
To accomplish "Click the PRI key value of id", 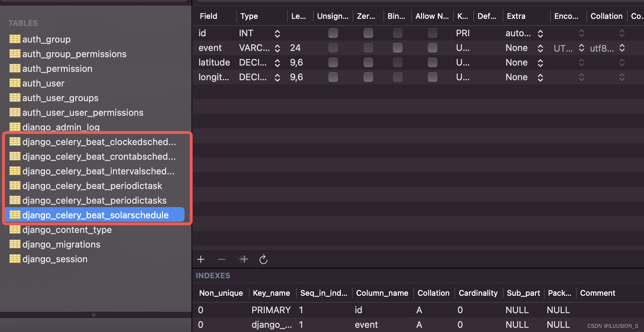I will click(463, 33).
